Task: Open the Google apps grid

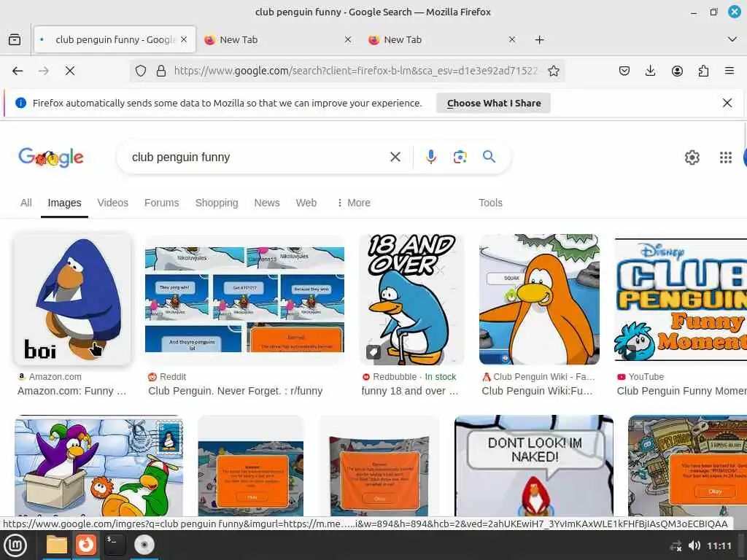Action: 726,157
